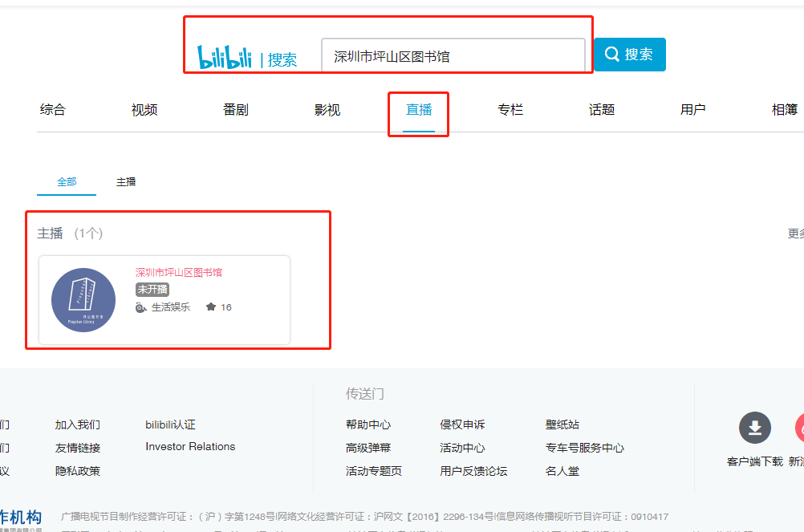
Task: Open the 友情链接 footer link
Action: pyautogui.click(x=77, y=448)
